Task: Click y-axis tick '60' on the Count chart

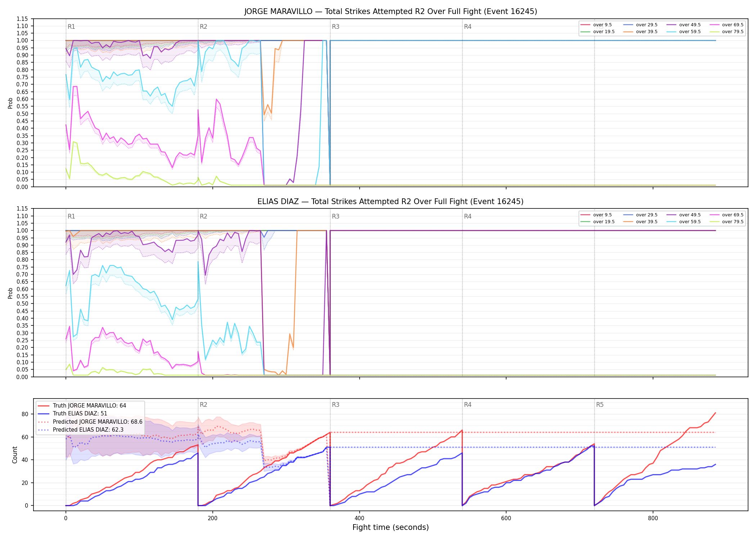Action: tap(25, 437)
